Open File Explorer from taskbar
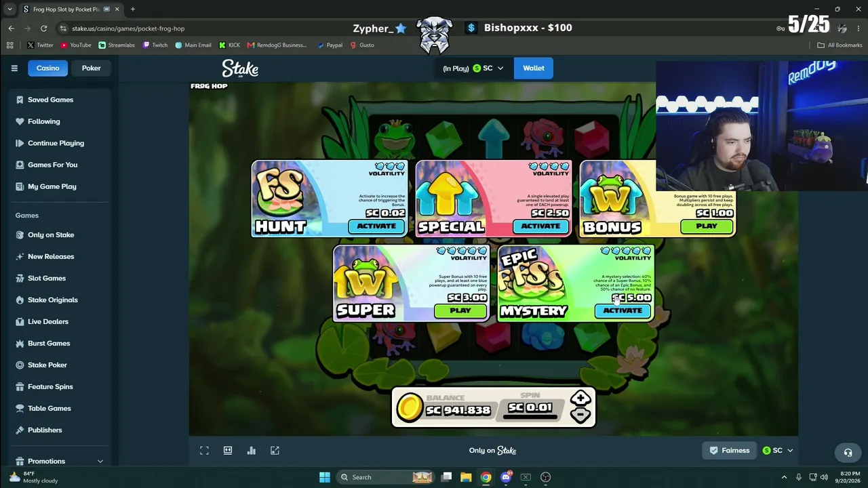This screenshot has height=488, width=868. pos(466,477)
